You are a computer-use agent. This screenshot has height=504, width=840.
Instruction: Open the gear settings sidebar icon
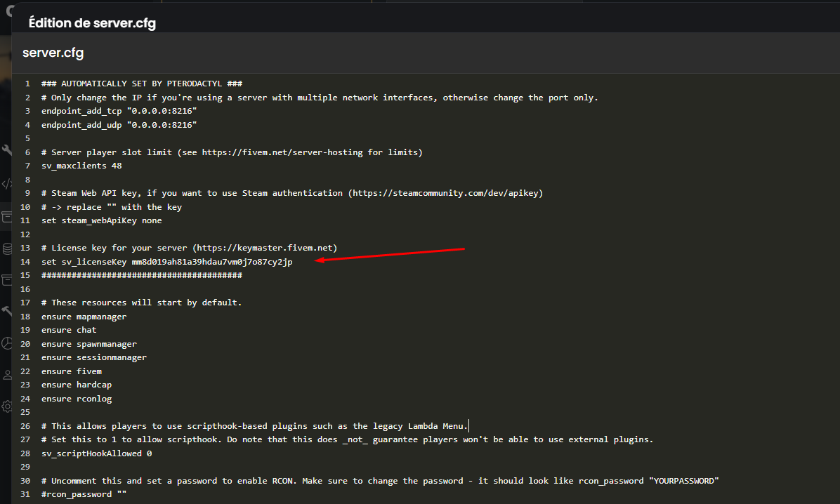[6, 406]
